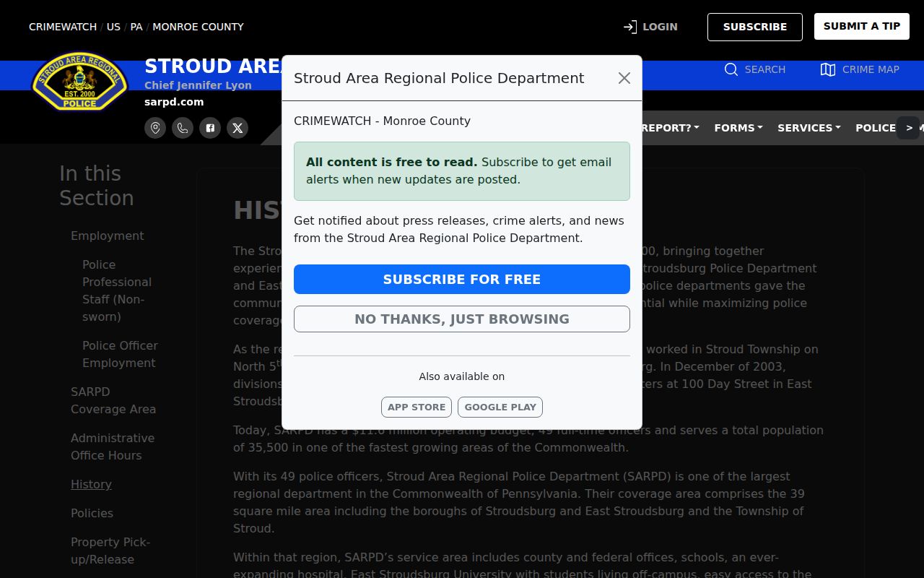Open Police Officer Employment page
Image resolution: width=924 pixels, height=578 pixels.
120,354
